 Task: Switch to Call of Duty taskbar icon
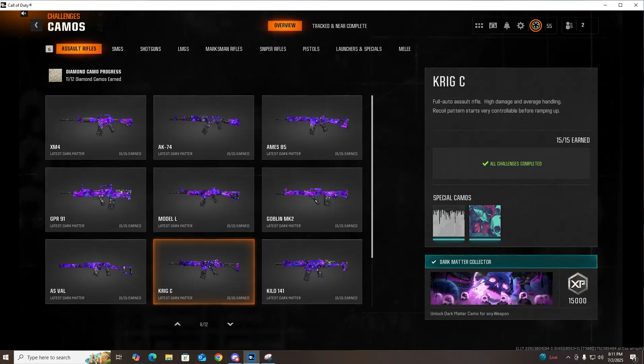[x=251, y=357]
